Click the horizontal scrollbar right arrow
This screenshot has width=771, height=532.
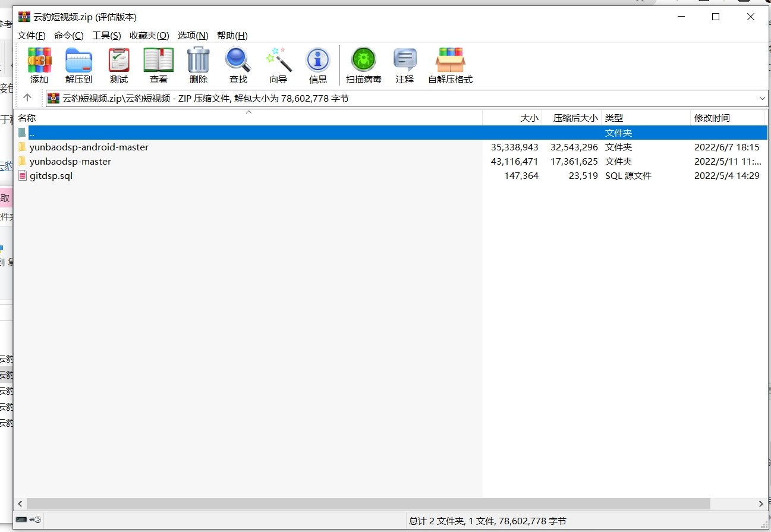coord(761,503)
